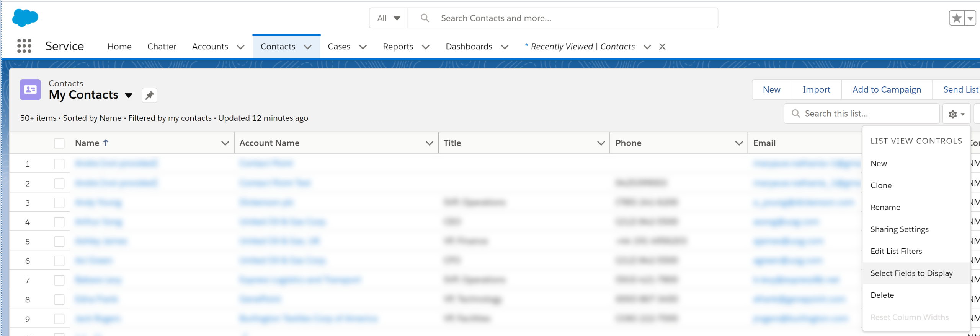Sort by the Name column arrow
Image resolution: width=980 pixels, height=336 pixels.
tap(106, 143)
